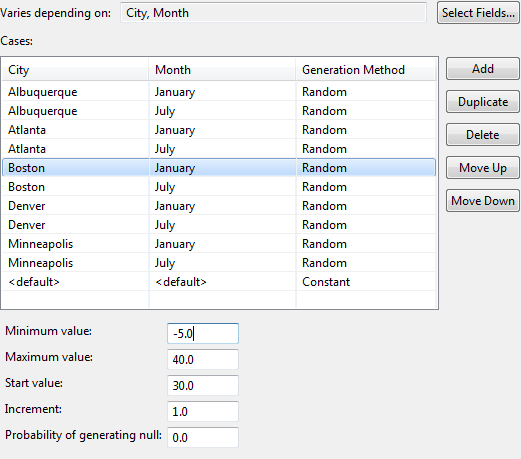Delete the selected Boston January case
This screenshot has height=459, width=521.
483,135
